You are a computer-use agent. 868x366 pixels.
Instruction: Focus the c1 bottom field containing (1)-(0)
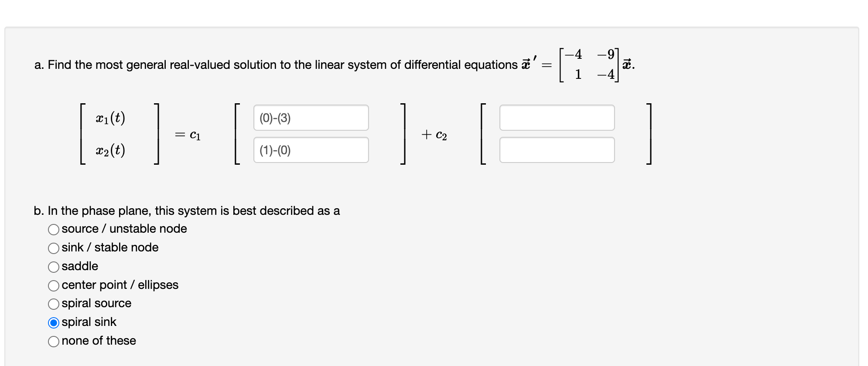click(311, 150)
